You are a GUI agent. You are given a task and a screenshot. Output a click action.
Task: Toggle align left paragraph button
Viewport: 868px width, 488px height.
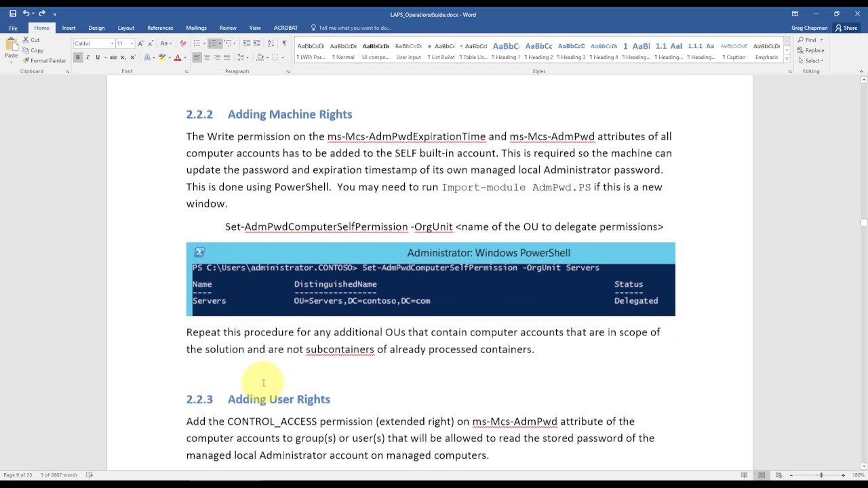[197, 58]
